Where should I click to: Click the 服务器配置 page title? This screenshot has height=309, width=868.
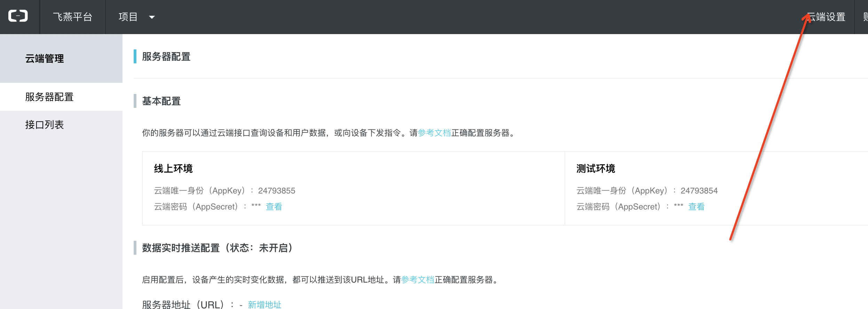tap(166, 57)
